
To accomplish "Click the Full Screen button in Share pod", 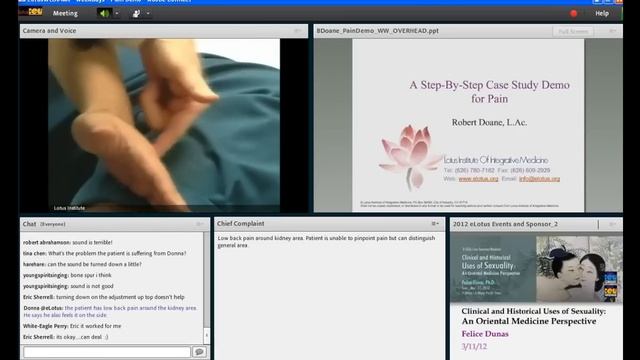I will pyautogui.click(x=573, y=31).
